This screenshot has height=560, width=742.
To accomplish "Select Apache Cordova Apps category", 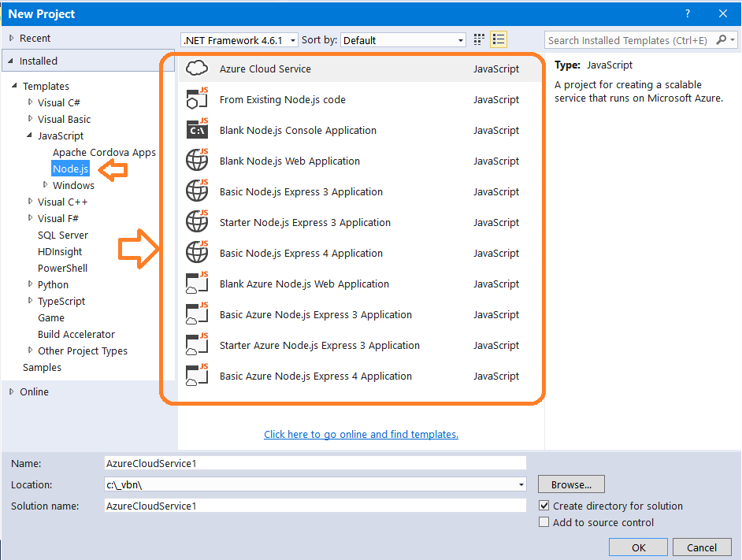I will click(104, 153).
